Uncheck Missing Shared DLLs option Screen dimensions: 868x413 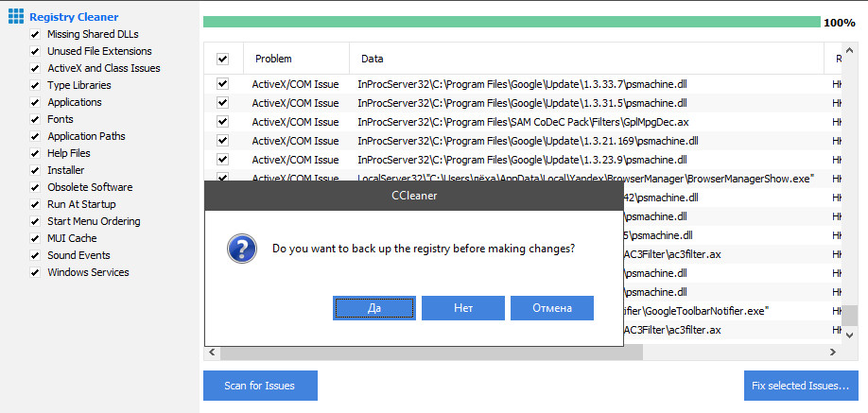pos(35,34)
